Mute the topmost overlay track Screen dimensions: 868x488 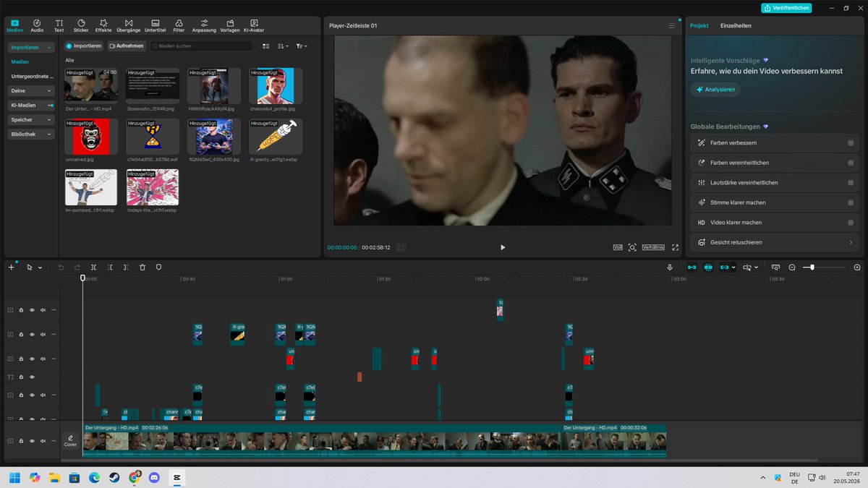[43, 309]
